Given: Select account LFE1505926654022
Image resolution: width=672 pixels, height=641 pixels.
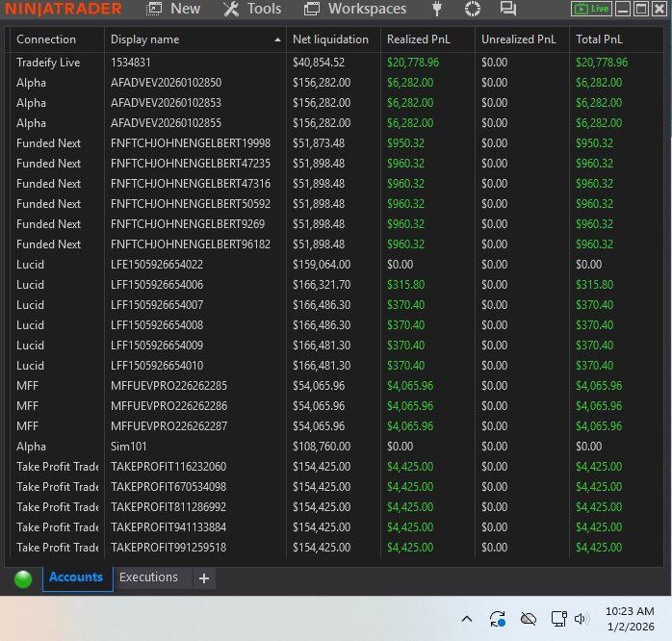Looking at the screenshot, I should click(157, 265).
